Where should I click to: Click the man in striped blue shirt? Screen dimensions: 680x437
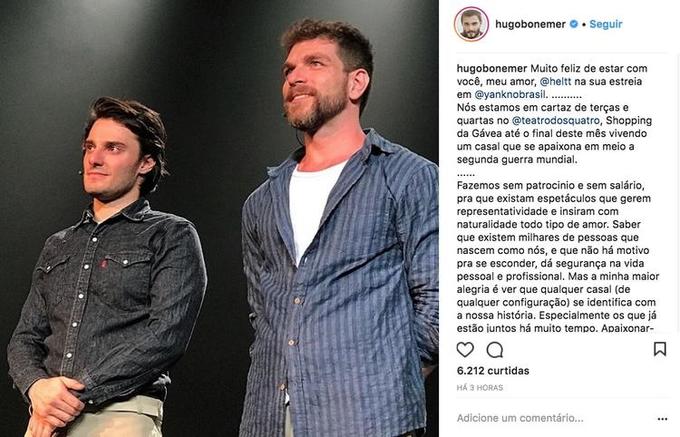340,243
